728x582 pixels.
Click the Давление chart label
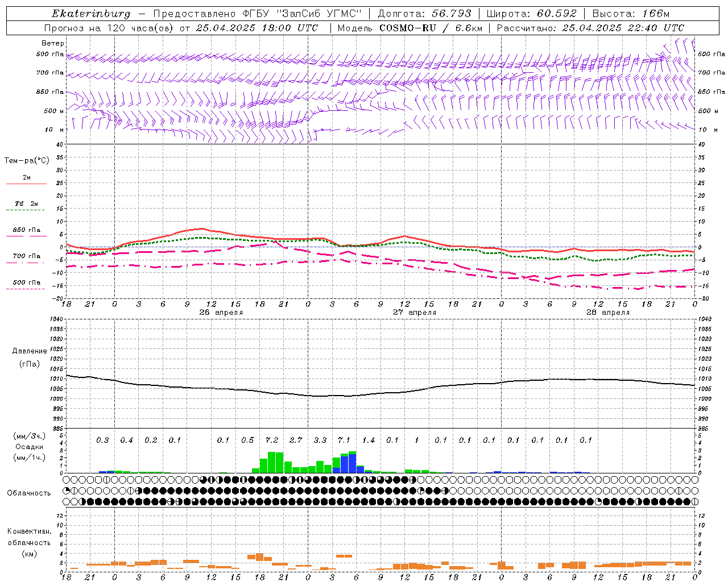point(30,351)
